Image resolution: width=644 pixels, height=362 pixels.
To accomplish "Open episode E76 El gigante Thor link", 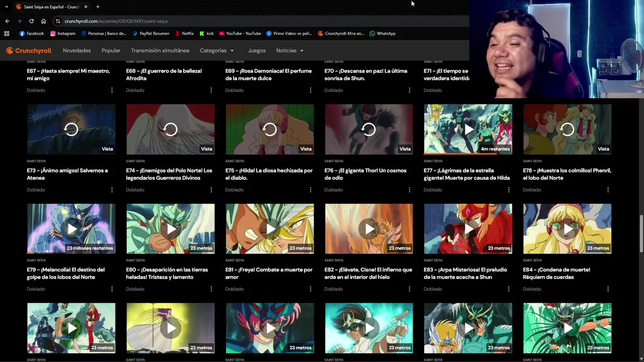I will pyautogui.click(x=365, y=174).
